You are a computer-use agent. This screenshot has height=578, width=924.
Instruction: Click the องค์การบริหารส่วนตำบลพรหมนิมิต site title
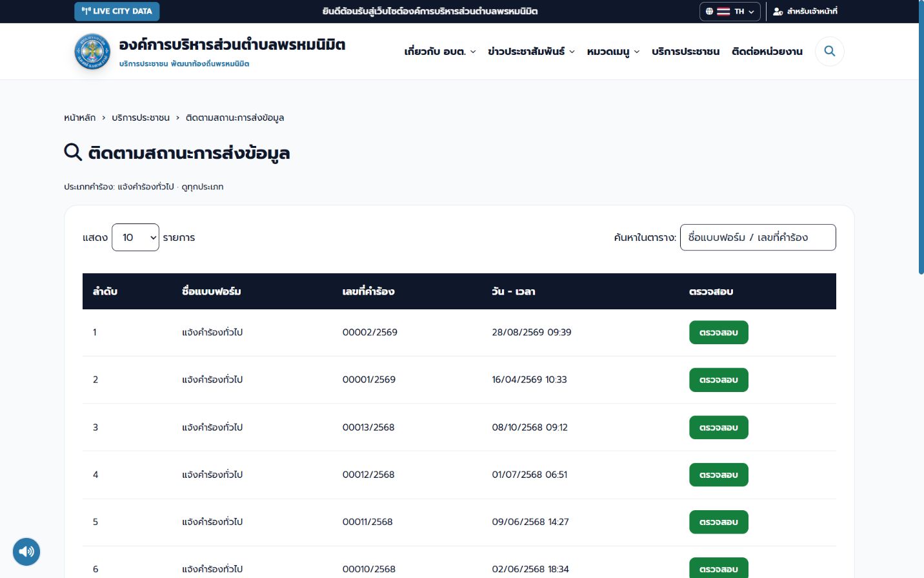(232, 45)
